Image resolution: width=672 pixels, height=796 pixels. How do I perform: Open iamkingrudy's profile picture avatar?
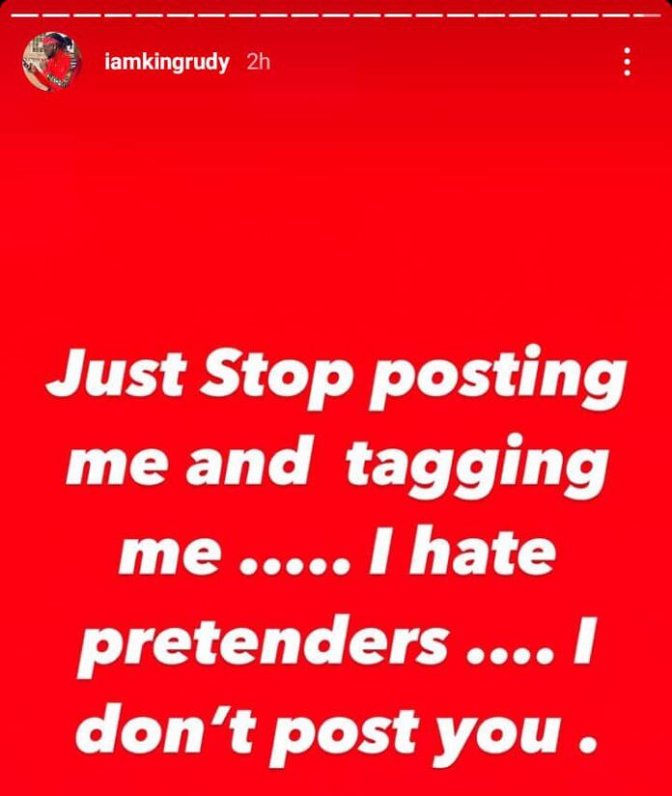click(x=52, y=62)
